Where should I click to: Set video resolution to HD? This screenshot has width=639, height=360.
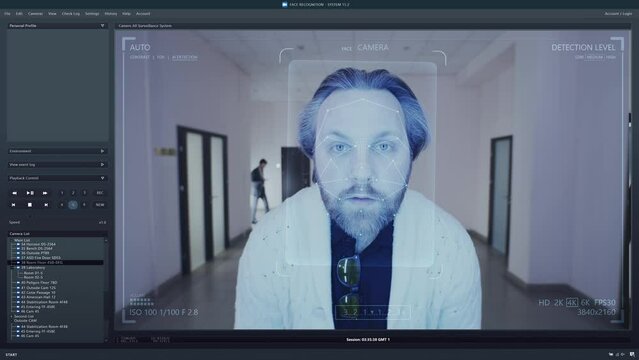pos(544,303)
